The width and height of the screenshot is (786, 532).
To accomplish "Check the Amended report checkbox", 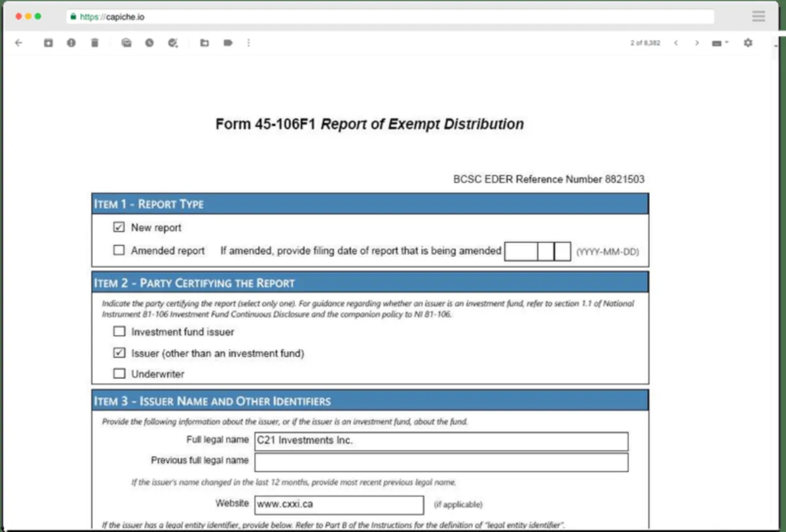I will (119, 250).
